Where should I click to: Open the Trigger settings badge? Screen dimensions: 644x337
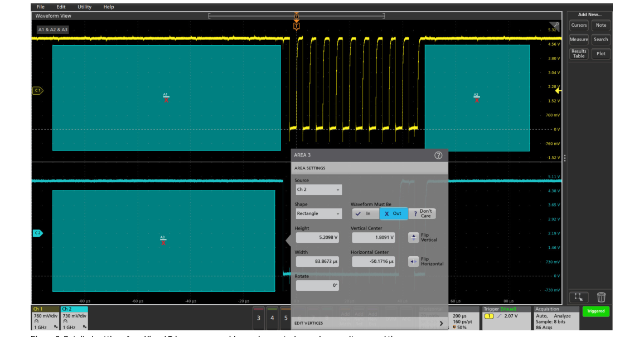click(506, 318)
